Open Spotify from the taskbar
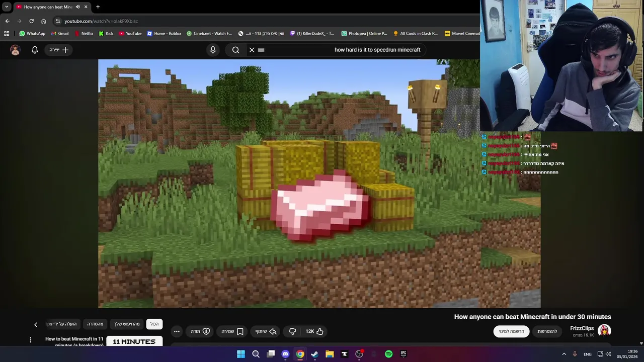644x362 pixels. coord(388,354)
